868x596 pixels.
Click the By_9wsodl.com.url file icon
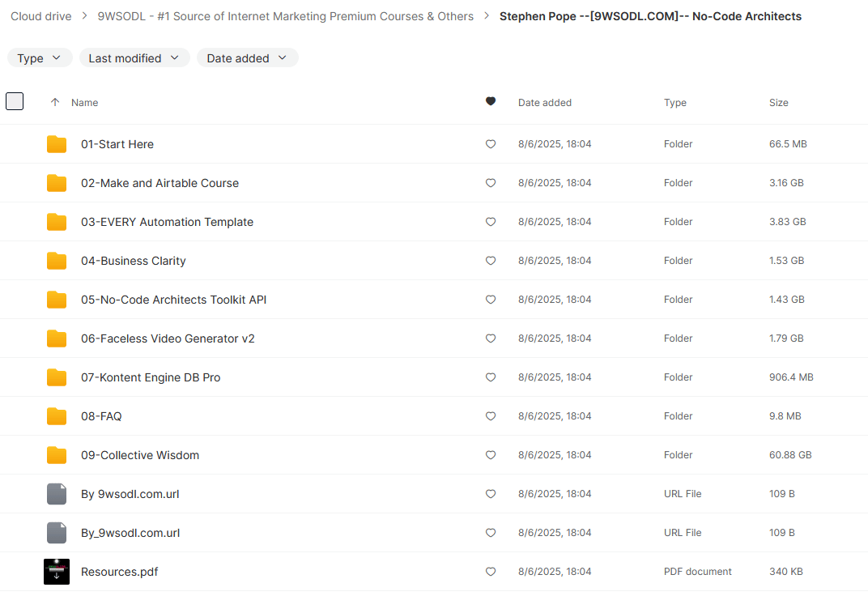(x=57, y=533)
